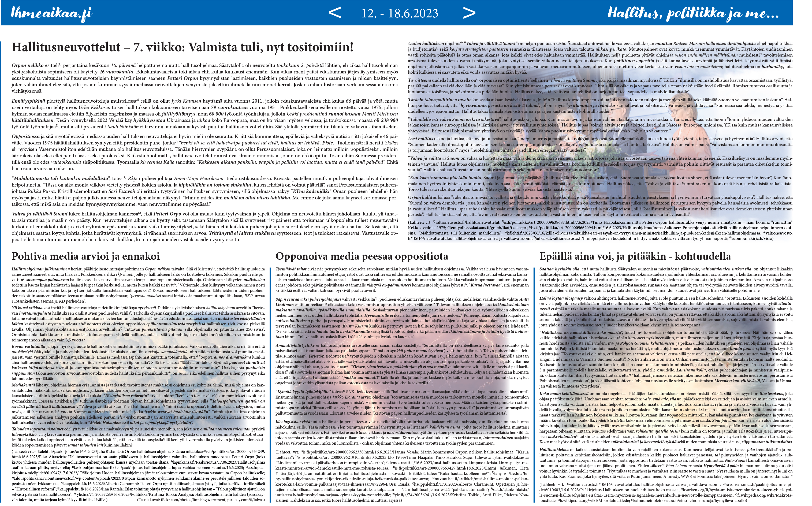
Task: Open headline 'Hallitusneuvottelut – 7. viikko'
Action: tap(182, 47)
